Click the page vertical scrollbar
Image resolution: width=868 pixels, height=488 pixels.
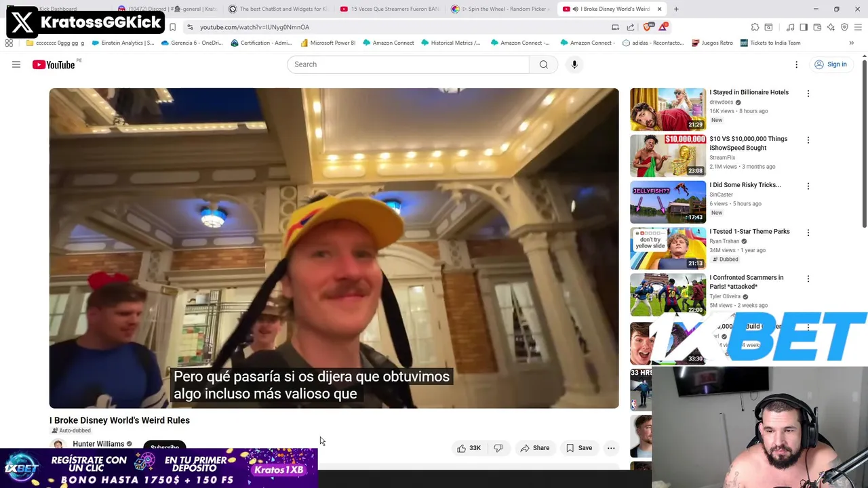click(x=864, y=144)
